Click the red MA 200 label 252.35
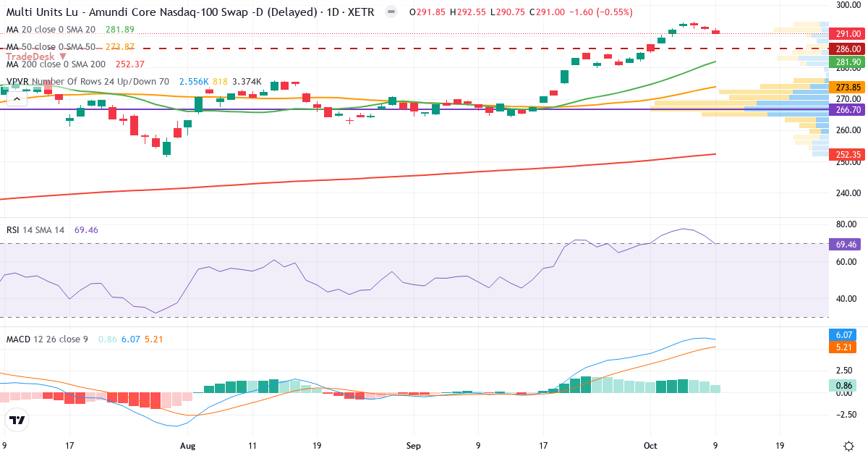Screen dimensions: 868x456 (847, 154)
